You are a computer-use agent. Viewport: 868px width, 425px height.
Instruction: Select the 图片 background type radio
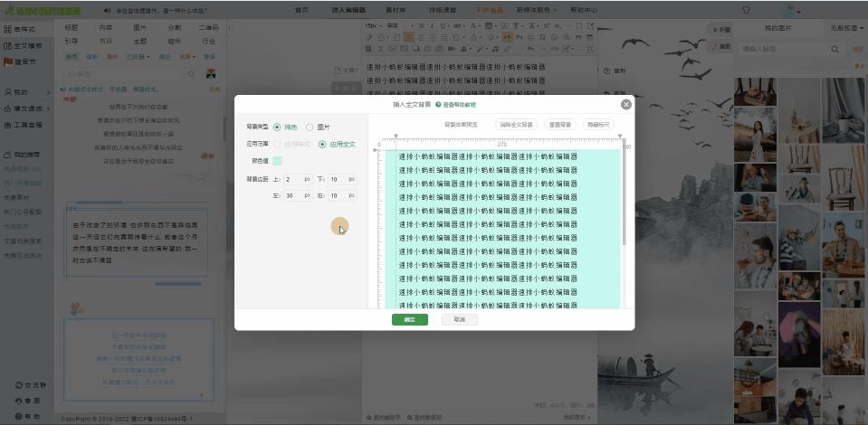[310, 127]
